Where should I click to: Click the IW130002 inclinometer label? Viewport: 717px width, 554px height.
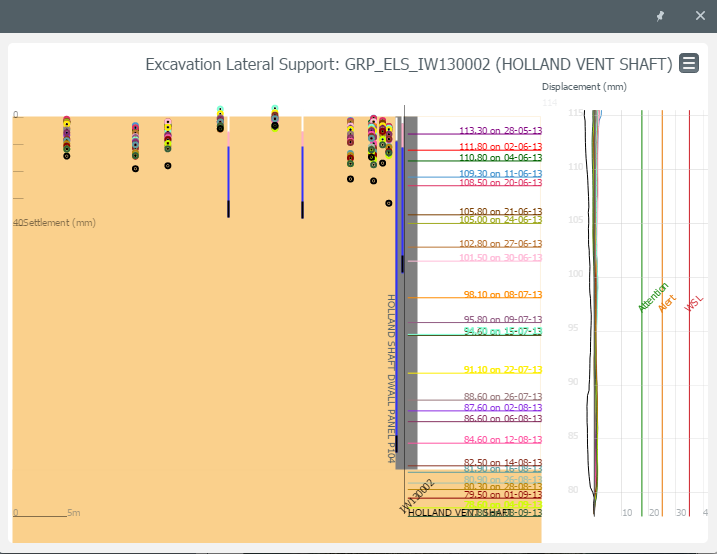click(416, 496)
